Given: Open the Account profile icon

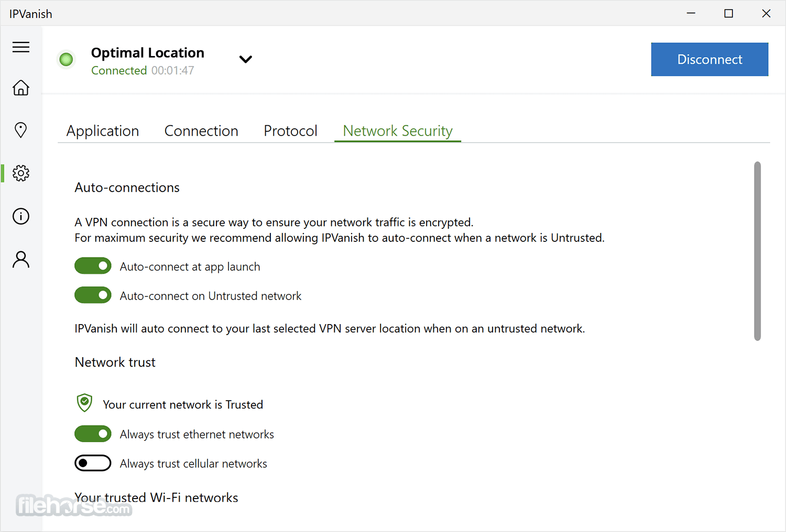Looking at the screenshot, I should (21, 259).
